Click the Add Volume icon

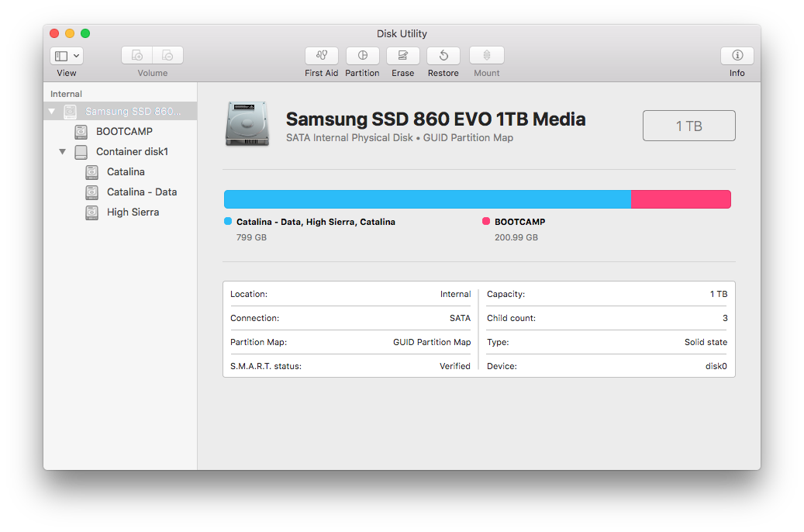[137, 55]
